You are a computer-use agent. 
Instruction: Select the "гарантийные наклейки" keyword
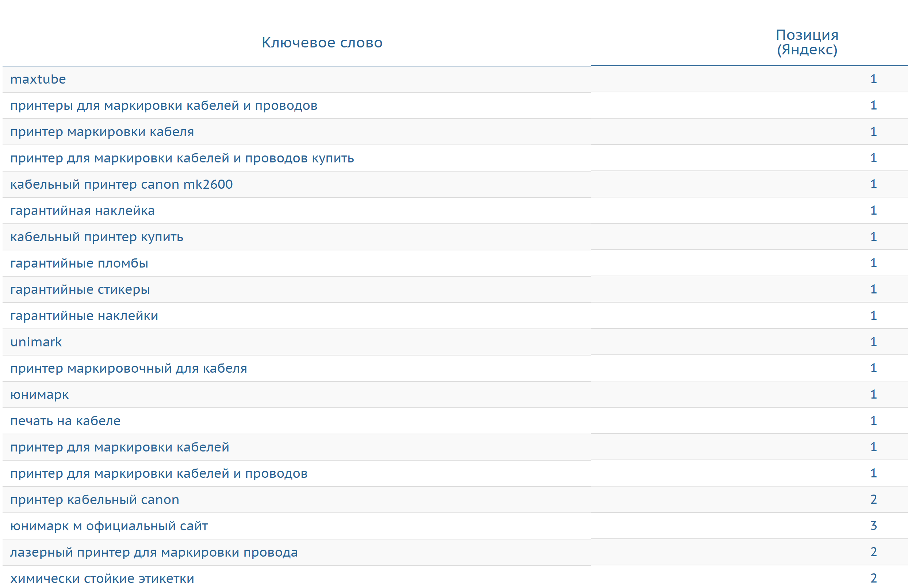coord(84,316)
